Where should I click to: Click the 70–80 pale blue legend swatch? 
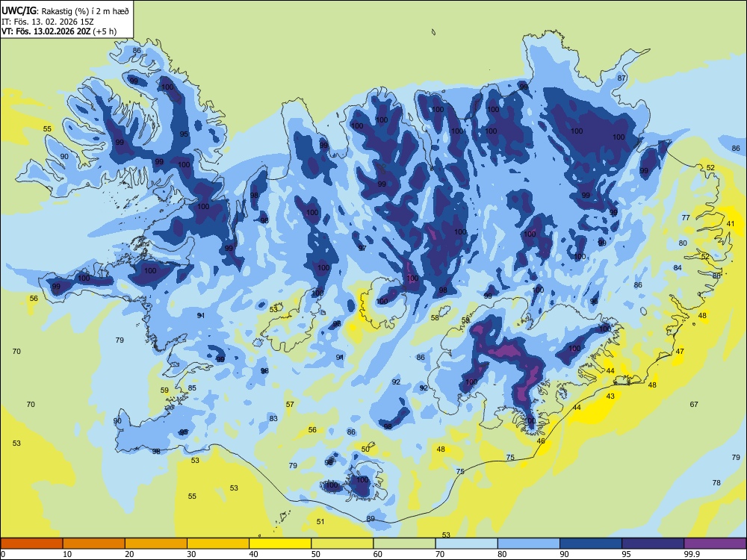pos(466,544)
